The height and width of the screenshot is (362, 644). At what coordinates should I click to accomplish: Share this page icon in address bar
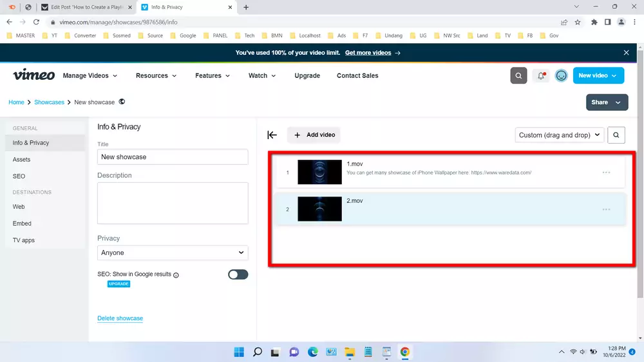tap(564, 22)
